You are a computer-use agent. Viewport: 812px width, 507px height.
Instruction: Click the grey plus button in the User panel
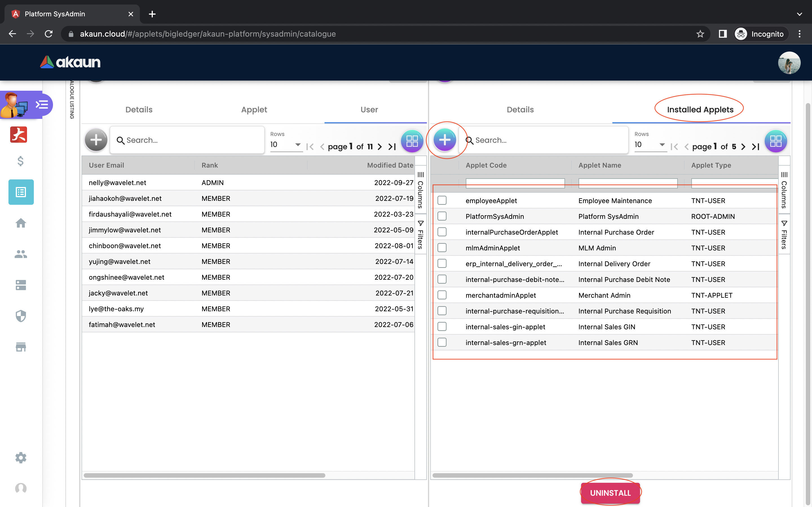96,140
